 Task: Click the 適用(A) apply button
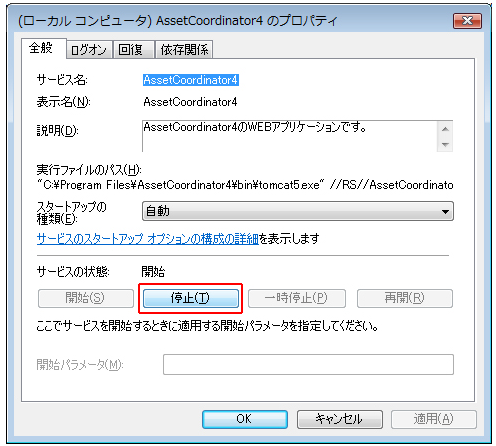tap(433, 419)
